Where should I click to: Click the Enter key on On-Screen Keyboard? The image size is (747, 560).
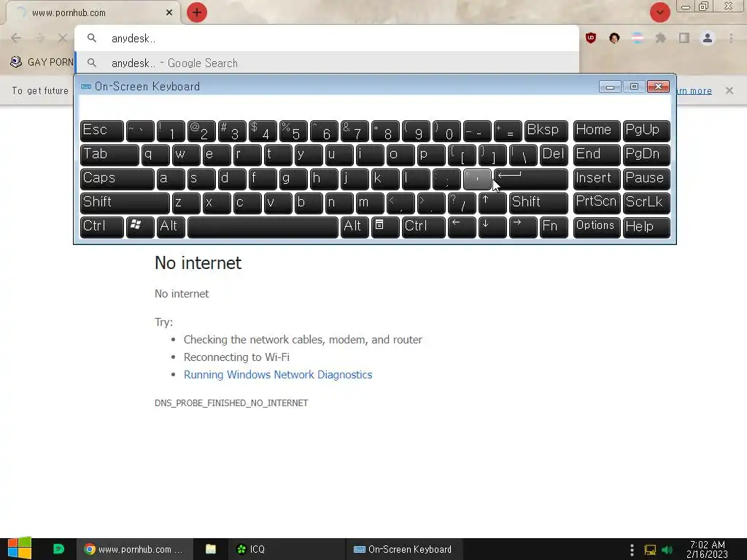click(x=531, y=179)
